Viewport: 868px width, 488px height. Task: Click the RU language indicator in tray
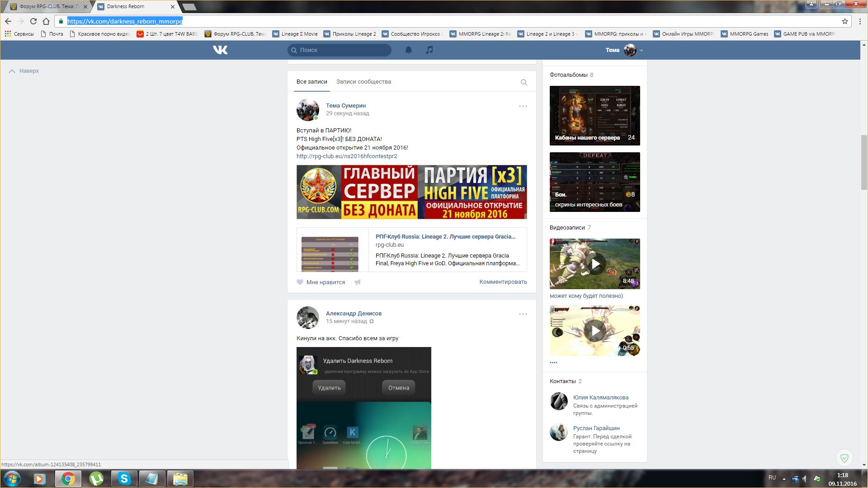[772, 478]
